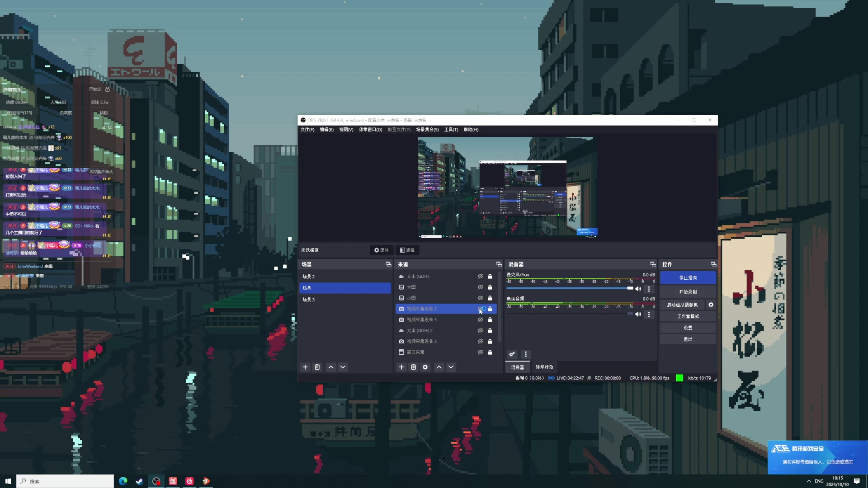Open the 视图(V) menu

[346, 130]
